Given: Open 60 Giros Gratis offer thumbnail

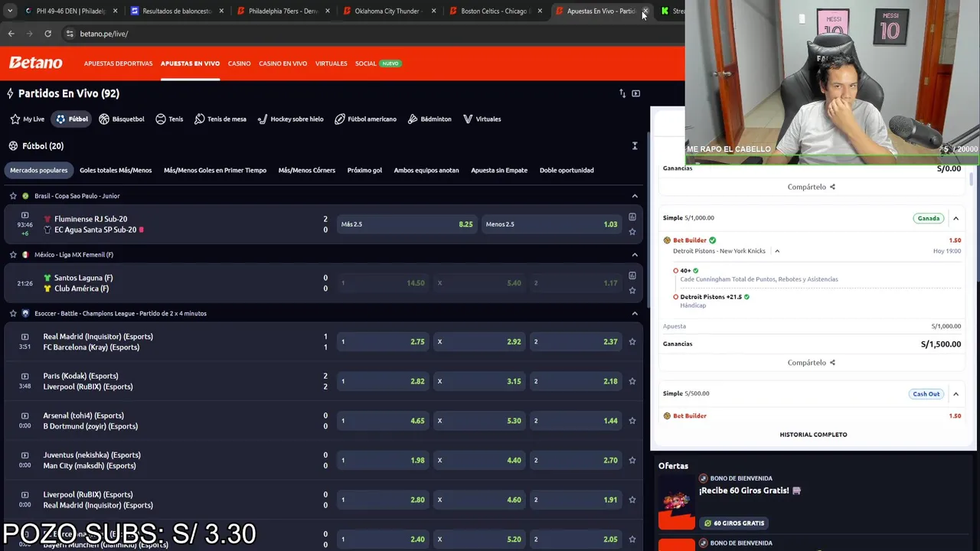Looking at the screenshot, I should (677, 502).
